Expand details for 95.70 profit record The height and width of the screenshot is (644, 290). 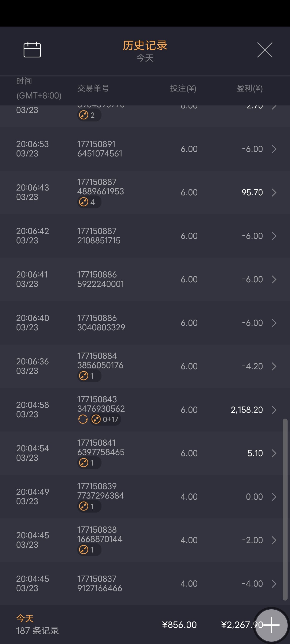click(x=274, y=192)
